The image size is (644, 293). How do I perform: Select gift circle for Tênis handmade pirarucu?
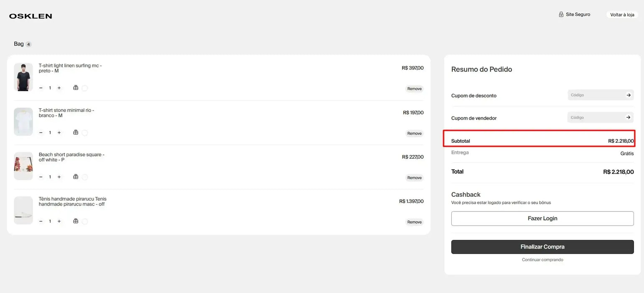point(85,221)
